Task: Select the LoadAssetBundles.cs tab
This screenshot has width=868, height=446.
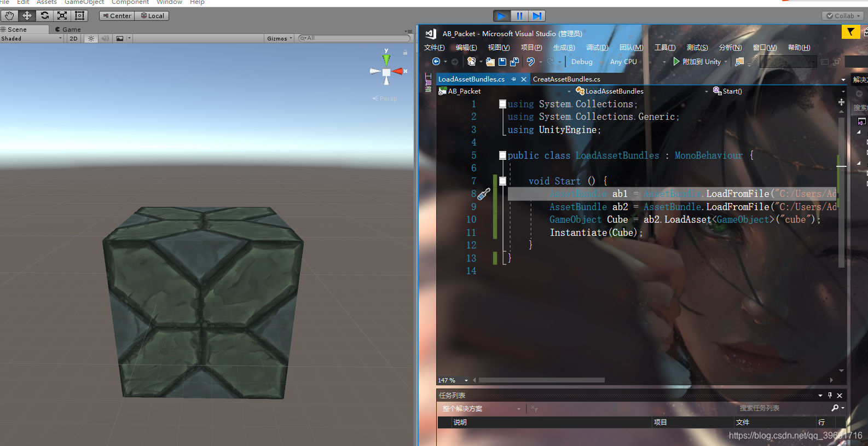Action: (471, 79)
